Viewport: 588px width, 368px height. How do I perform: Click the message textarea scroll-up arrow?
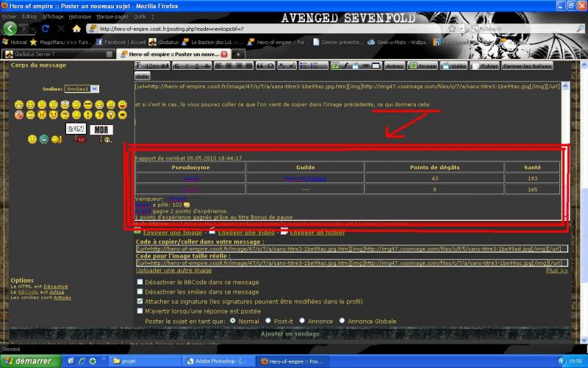(x=565, y=86)
